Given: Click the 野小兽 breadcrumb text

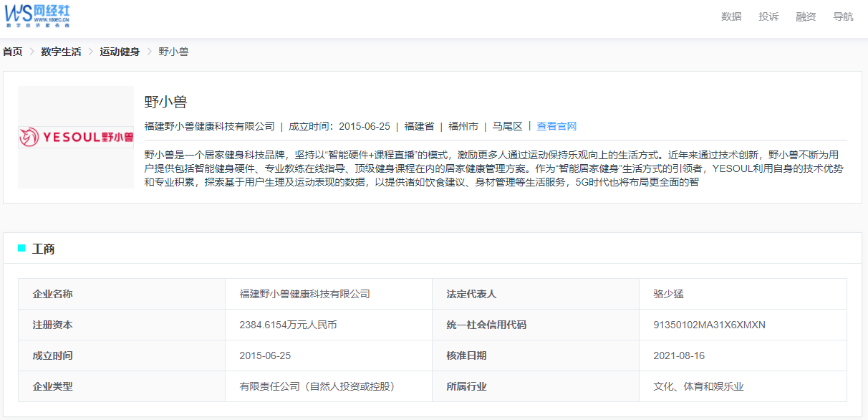Looking at the screenshot, I should tap(173, 52).
